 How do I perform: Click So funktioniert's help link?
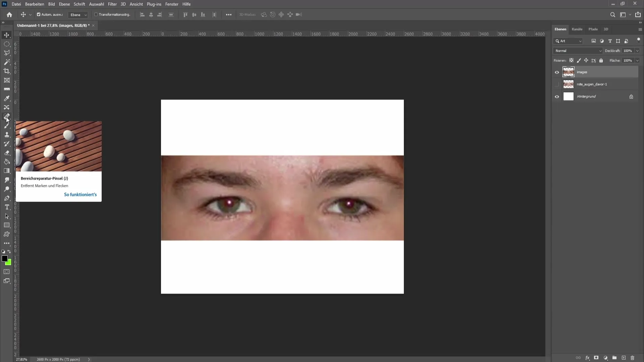(80, 194)
